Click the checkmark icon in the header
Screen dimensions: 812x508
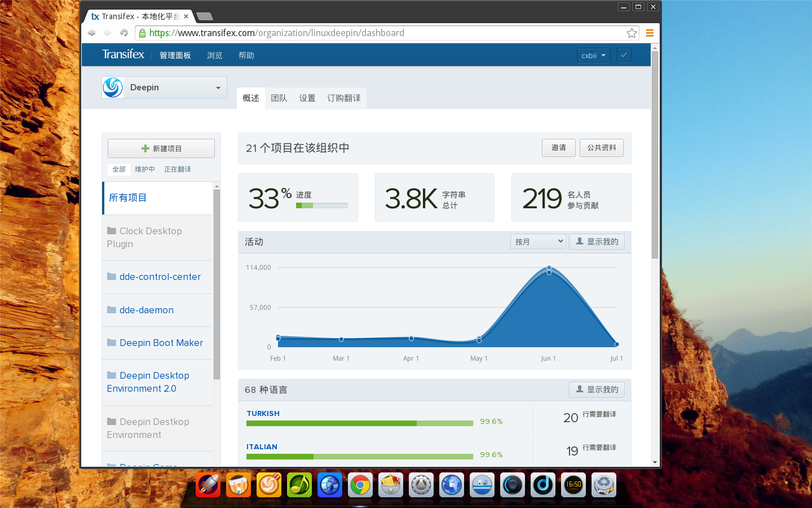pyautogui.click(x=624, y=55)
